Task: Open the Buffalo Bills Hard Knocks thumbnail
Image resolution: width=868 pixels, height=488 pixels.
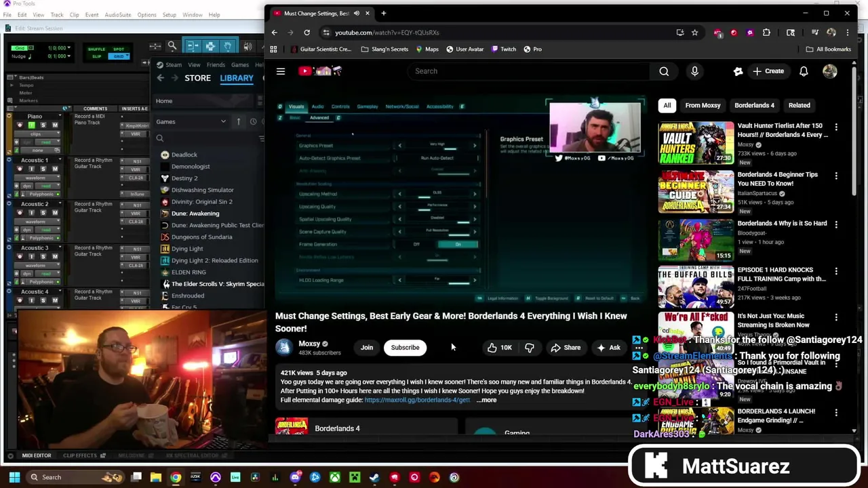Action: coord(696,287)
